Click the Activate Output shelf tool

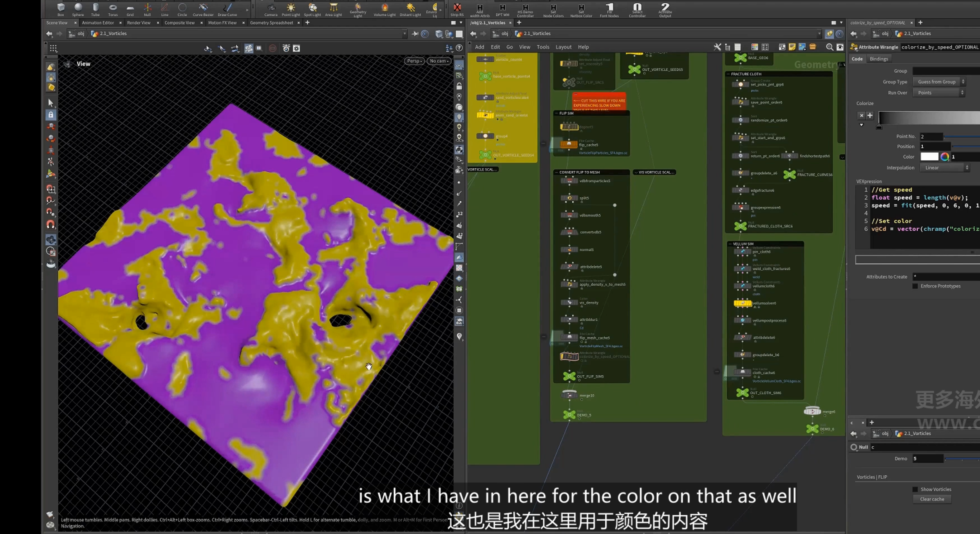coord(665,11)
